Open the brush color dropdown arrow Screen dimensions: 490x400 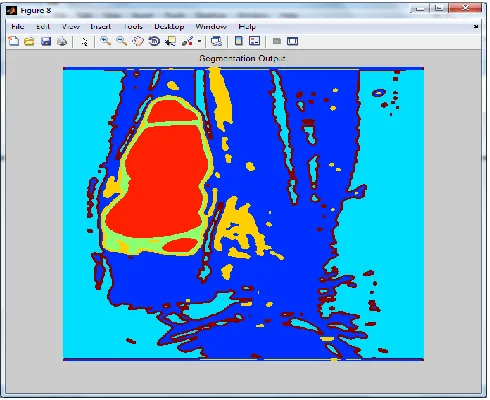click(x=199, y=42)
